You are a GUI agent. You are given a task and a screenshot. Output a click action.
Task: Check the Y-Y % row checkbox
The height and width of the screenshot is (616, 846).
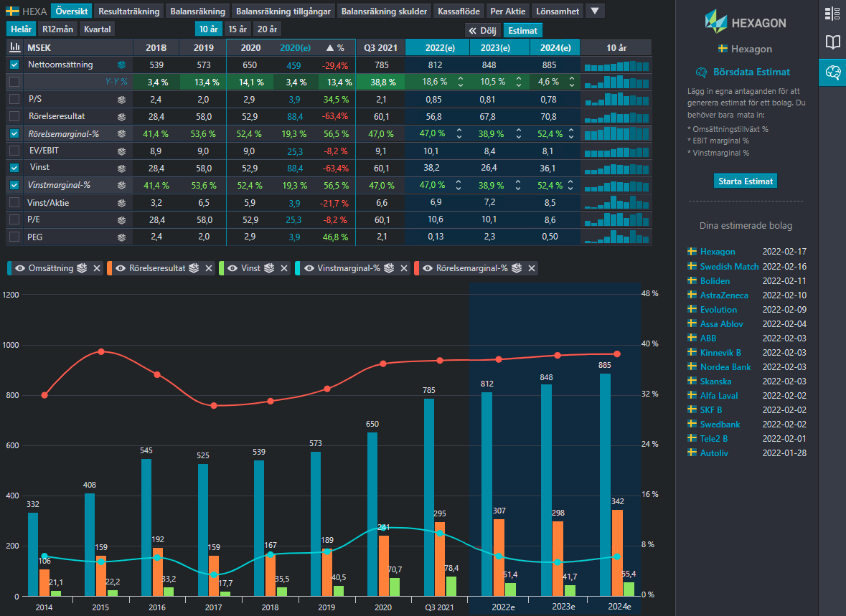point(14,82)
